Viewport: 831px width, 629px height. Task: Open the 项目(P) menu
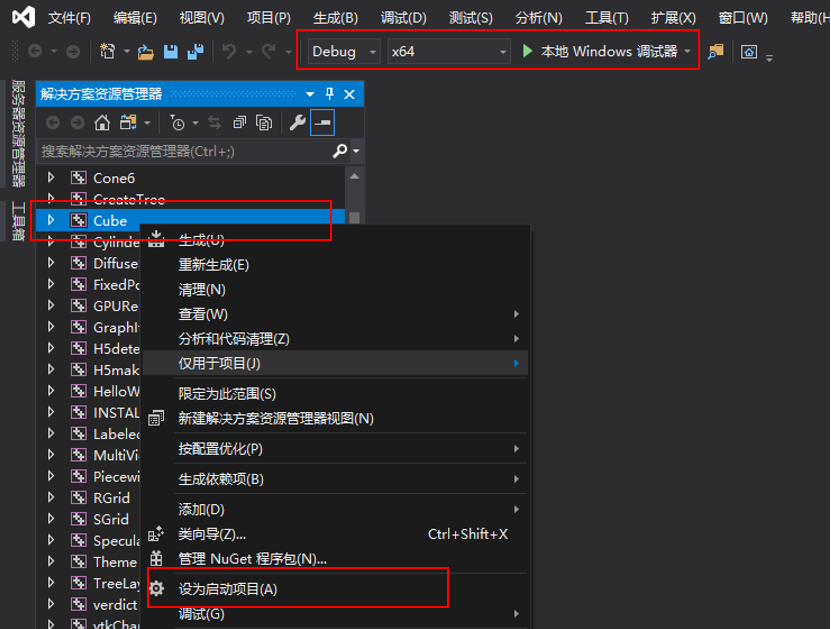tap(269, 18)
